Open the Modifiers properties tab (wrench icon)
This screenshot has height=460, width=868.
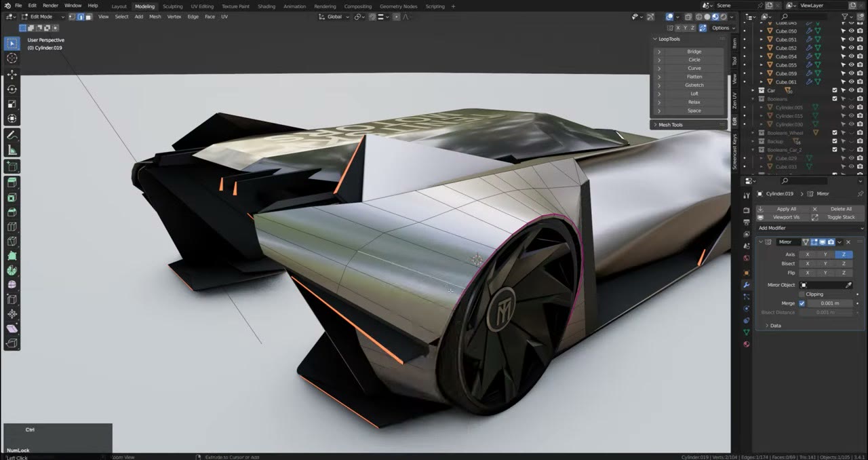click(747, 286)
